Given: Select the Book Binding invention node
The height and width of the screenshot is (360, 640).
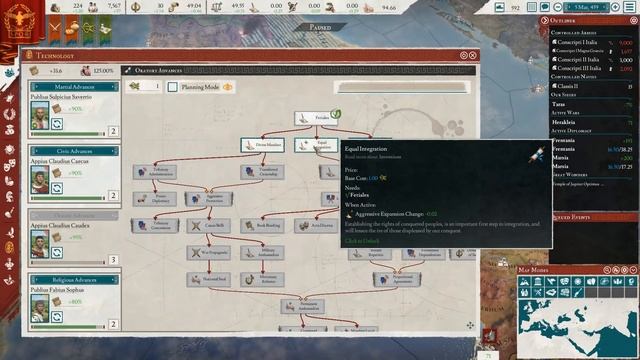Looking at the screenshot, I should [x=262, y=225].
